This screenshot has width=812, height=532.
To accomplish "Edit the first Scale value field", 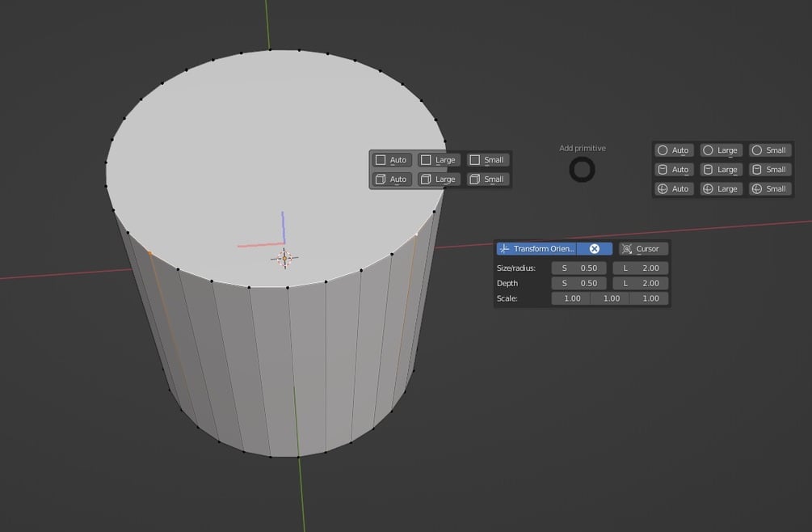I will 571,298.
